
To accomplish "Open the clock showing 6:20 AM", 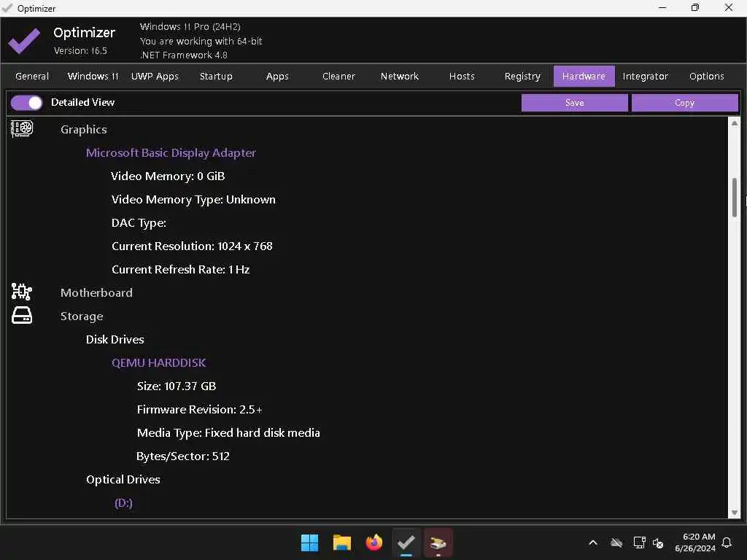I will pyautogui.click(x=695, y=542).
